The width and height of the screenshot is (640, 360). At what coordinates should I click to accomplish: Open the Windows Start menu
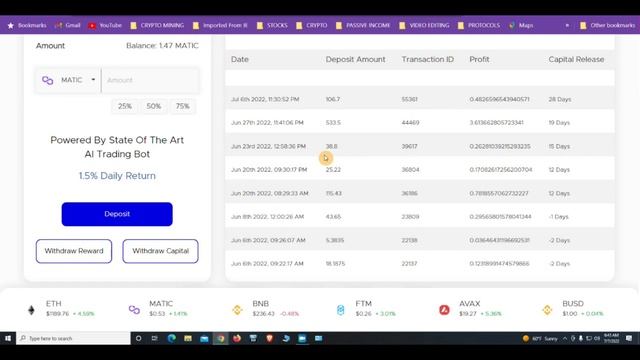(x=8, y=338)
